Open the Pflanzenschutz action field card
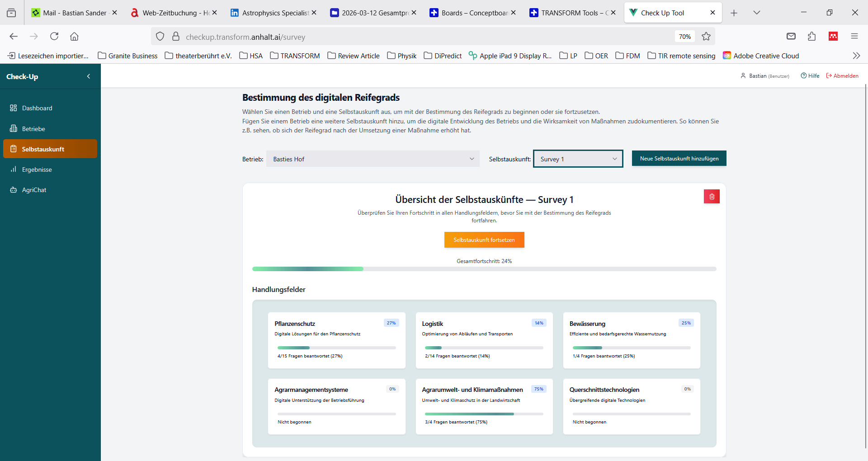Viewport: 868px width, 461px height. 336,340
